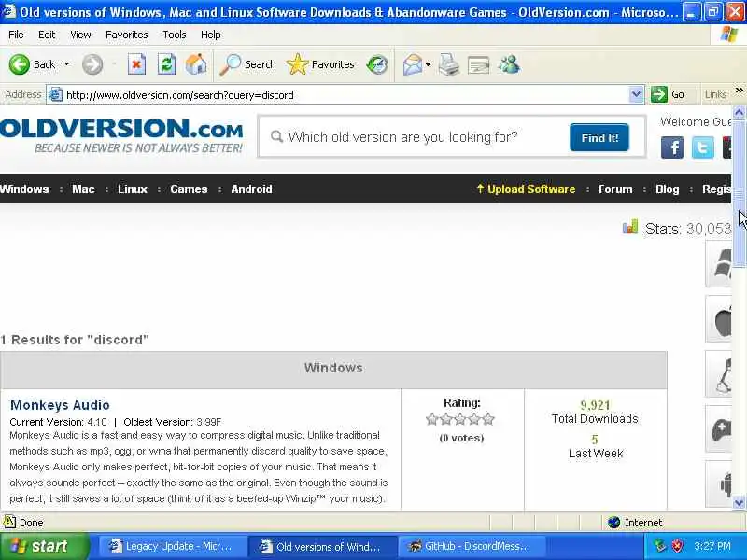Open the Help menu
This screenshot has height=560, width=747.
(x=210, y=35)
